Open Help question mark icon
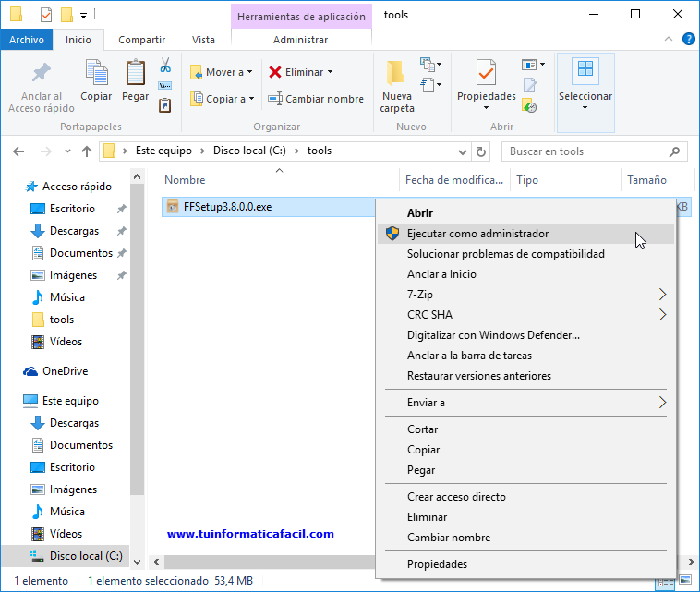The width and height of the screenshot is (700, 592). tap(688, 40)
